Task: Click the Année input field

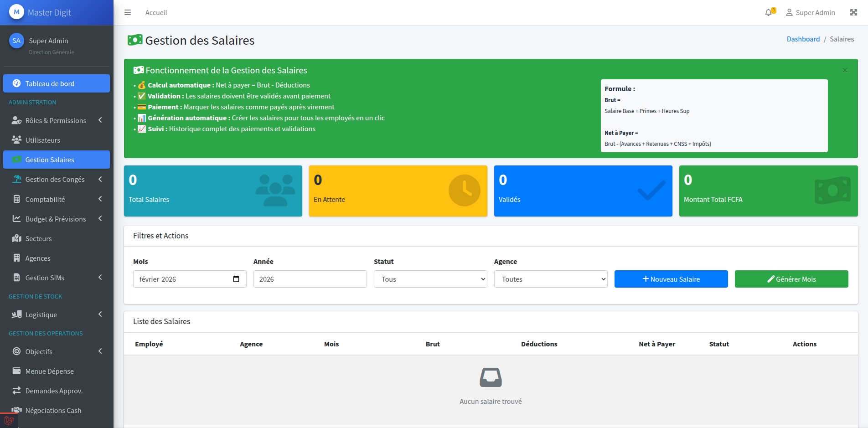Action: click(x=310, y=279)
